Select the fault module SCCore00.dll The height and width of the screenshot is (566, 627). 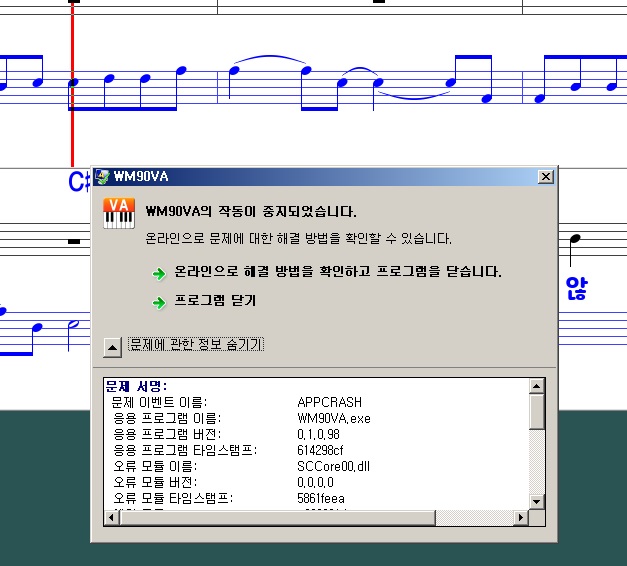point(333,466)
